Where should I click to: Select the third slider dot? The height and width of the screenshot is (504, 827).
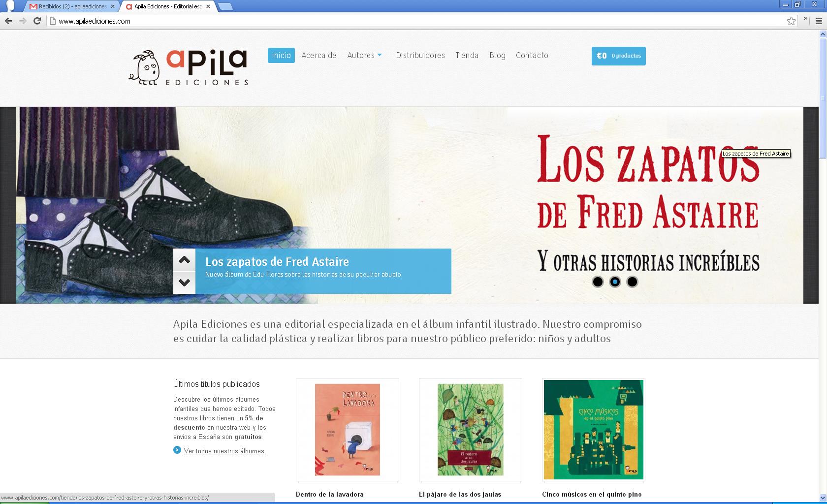[632, 282]
